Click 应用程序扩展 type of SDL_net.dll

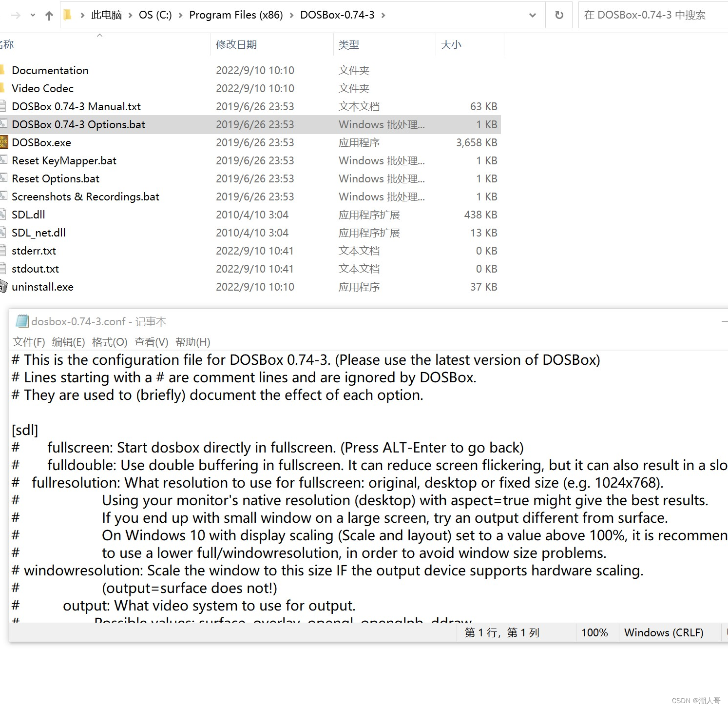[x=369, y=233]
